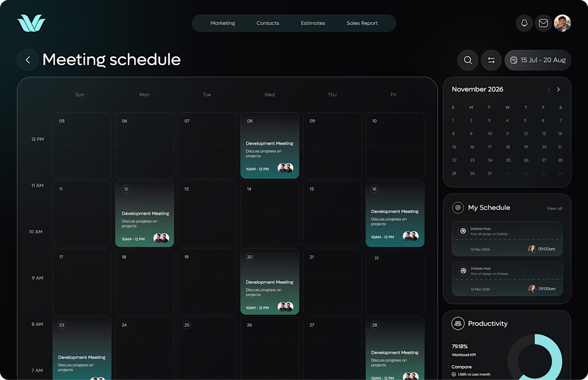Click the 79.18% Workload KPI value
The height and width of the screenshot is (380, 588).
[459, 346]
